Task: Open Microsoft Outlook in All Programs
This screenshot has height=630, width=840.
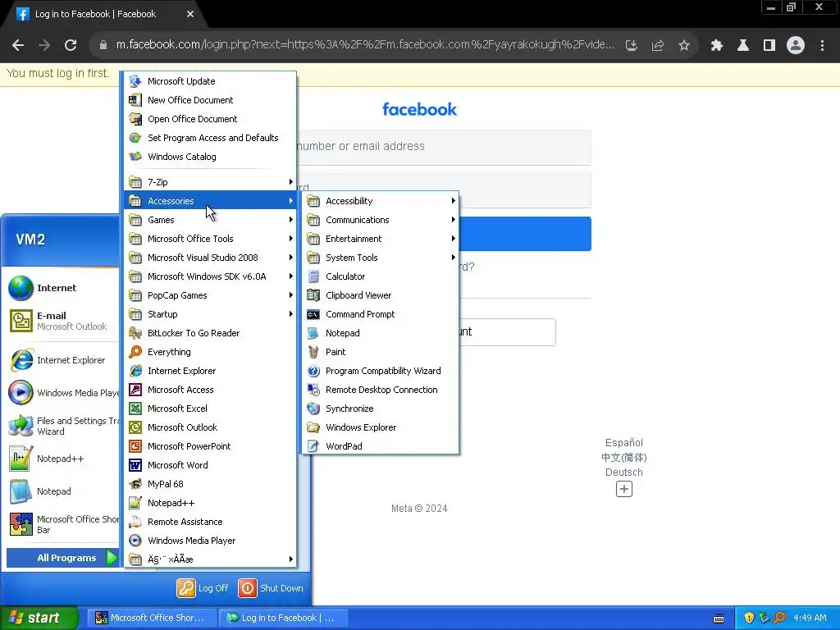Action: pos(210,427)
